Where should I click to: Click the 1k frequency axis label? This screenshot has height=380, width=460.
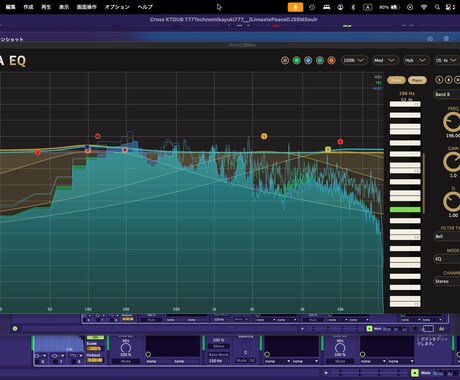[214, 309]
